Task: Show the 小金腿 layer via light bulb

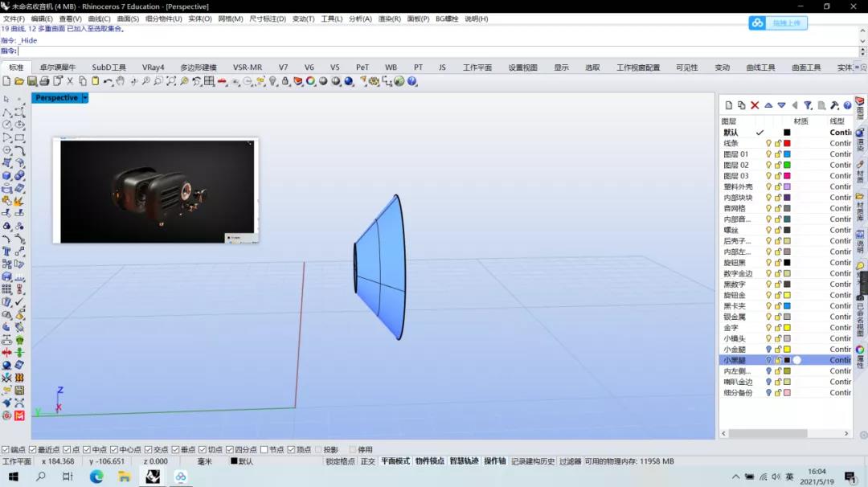Action: click(768, 350)
